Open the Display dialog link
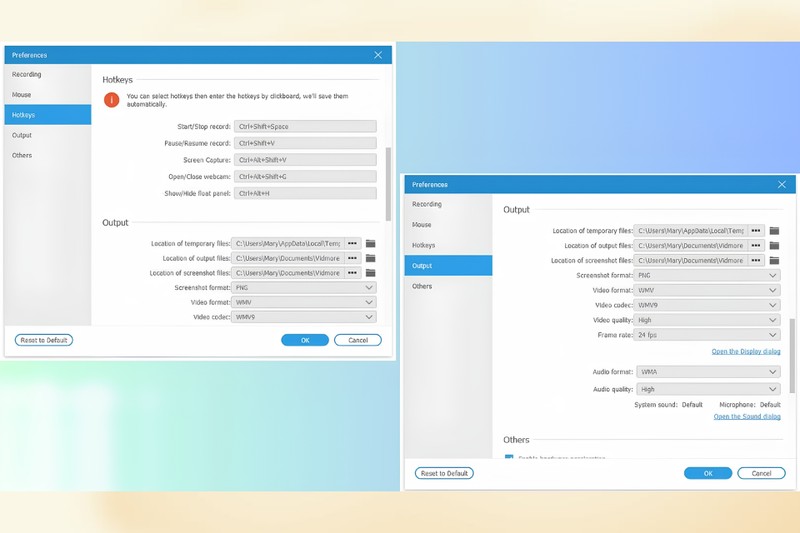This screenshot has width=800, height=533. [746, 351]
